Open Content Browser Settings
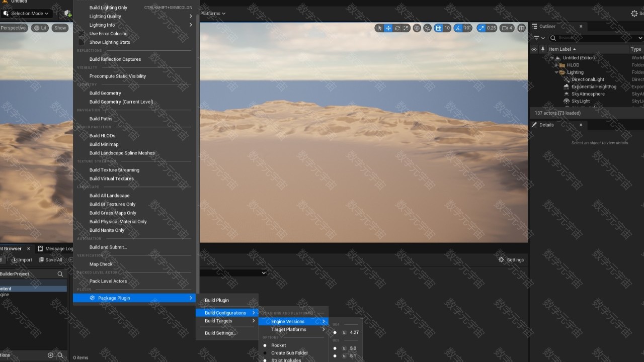644x362 pixels. point(511,260)
